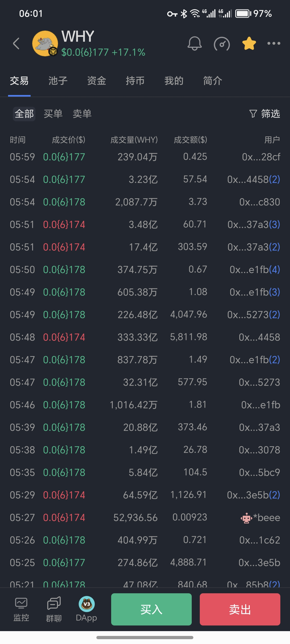Screen dimensions: 290x644
Task: Open user 0x...37a3(2)
Action: (x=254, y=247)
